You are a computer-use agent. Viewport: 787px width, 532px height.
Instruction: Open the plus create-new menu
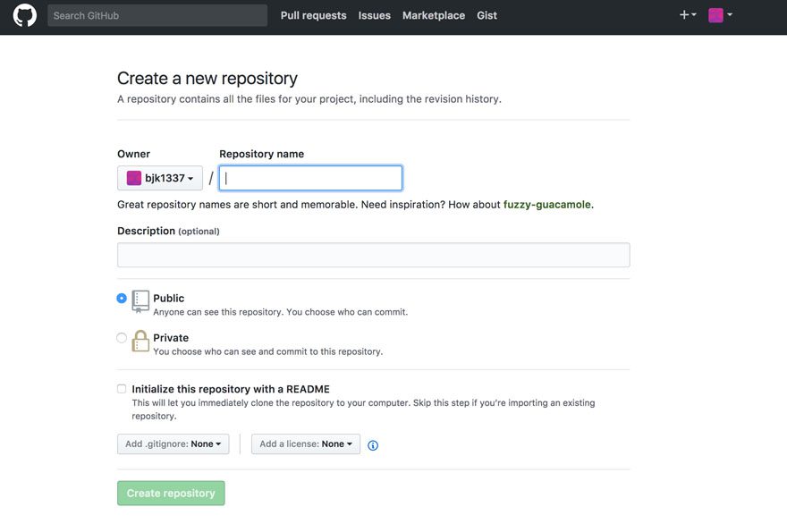click(687, 15)
